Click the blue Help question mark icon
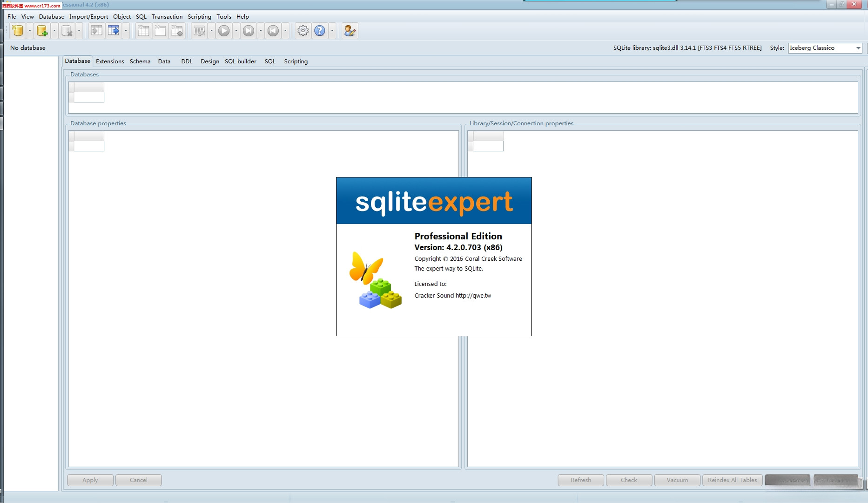The image size is (868, 503). (x=320, y=31)
